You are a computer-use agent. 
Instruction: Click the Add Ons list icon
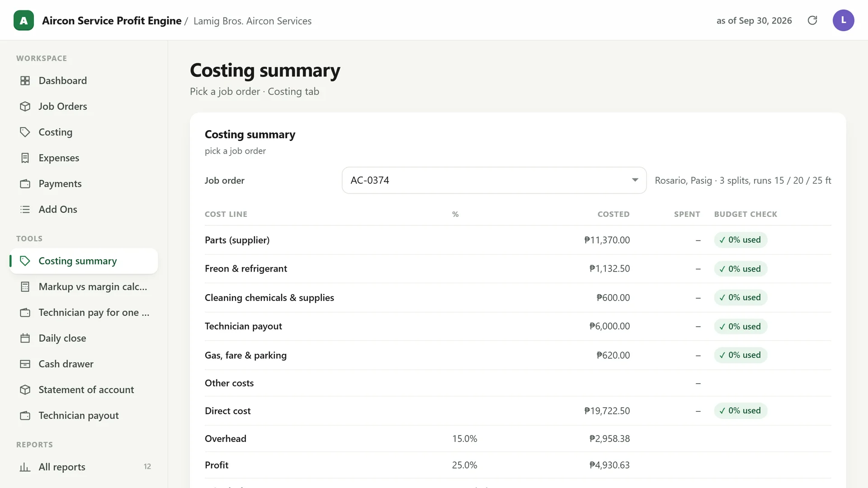click(x=25, y=209)
